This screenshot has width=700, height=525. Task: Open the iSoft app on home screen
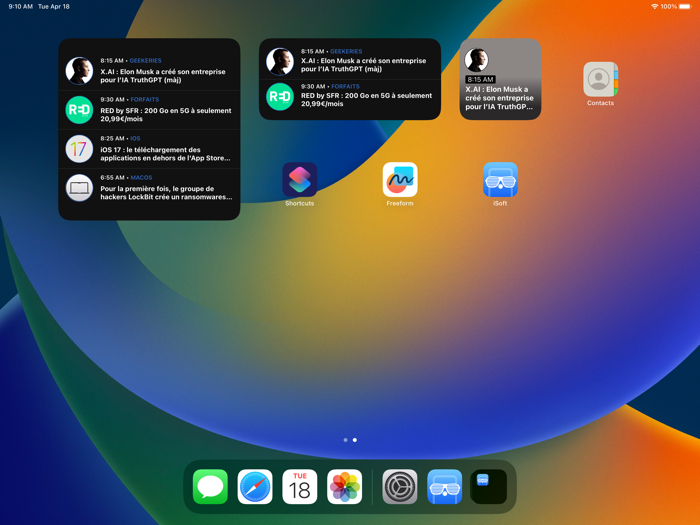pos(500,179)
